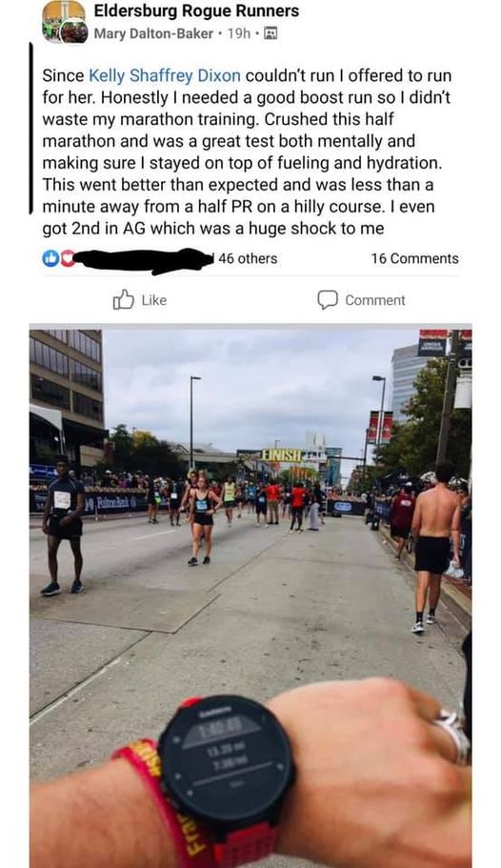501x868 pixels.
Task: View the 16 Comments thread
Action: point(414,258)
